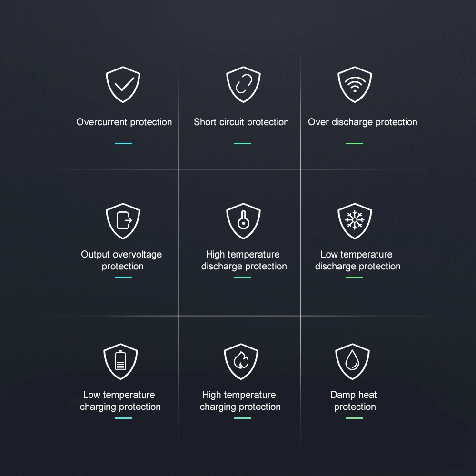Click the snowflake shield icon
Image resolution: width=476 pixels, height=476 pixels.
tap(355, 221)
